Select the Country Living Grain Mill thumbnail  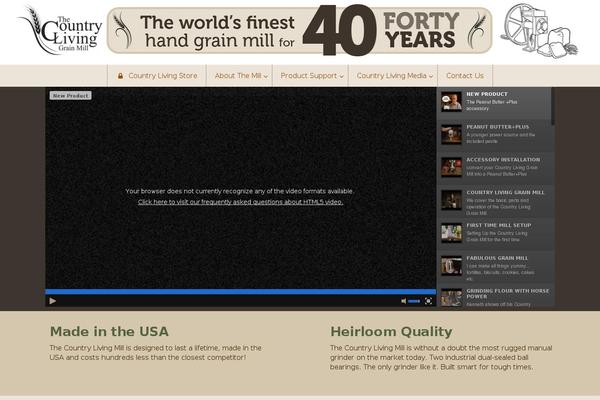(452, 200)
